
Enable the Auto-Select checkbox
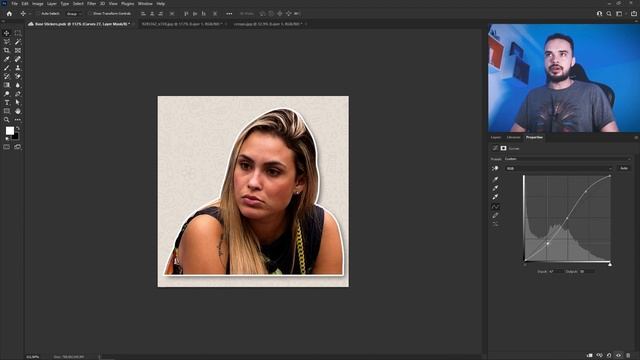[38, 13]
